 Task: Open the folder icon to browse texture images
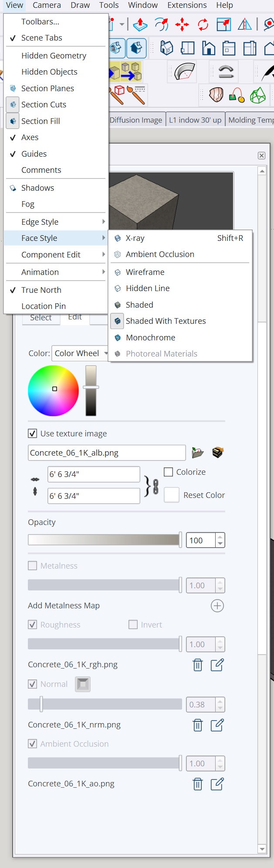click(x=197, y=452)
